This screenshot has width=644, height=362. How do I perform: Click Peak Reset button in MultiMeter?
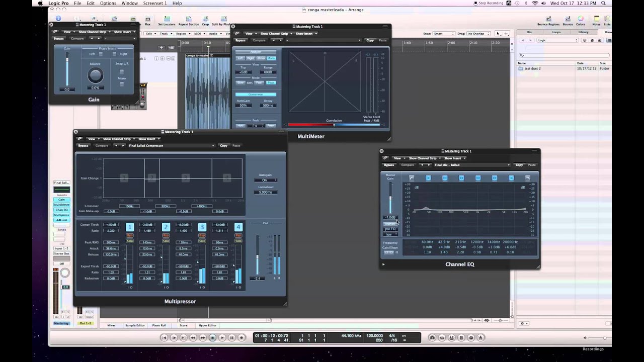point(271,125)
